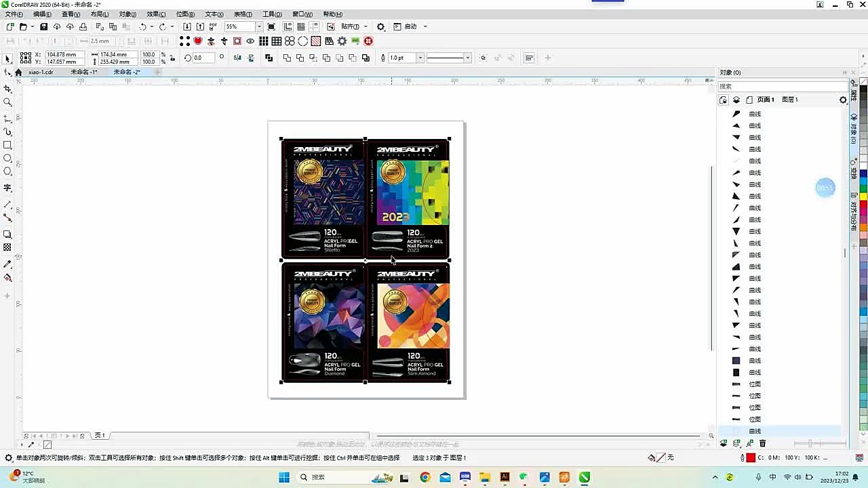
Task: Click the Options gear in standard toolbar
Action: (380, 26)
